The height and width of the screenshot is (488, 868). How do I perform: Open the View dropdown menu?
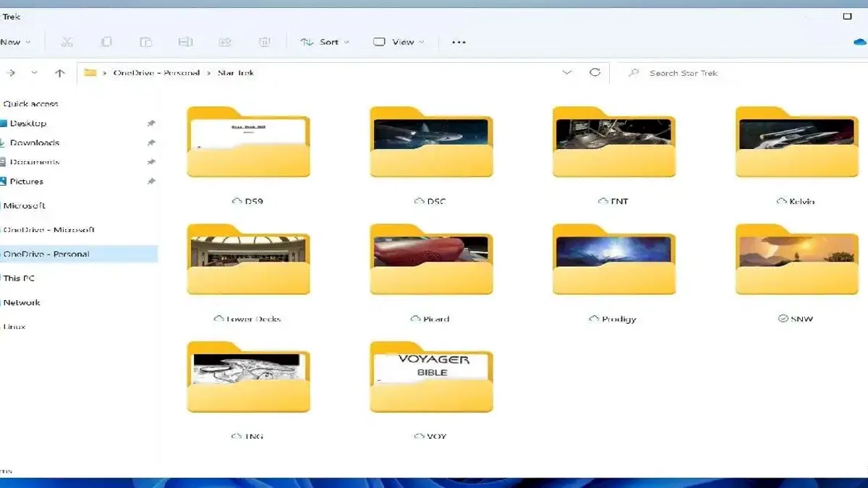pyautogui.click(x=399, y=42)
